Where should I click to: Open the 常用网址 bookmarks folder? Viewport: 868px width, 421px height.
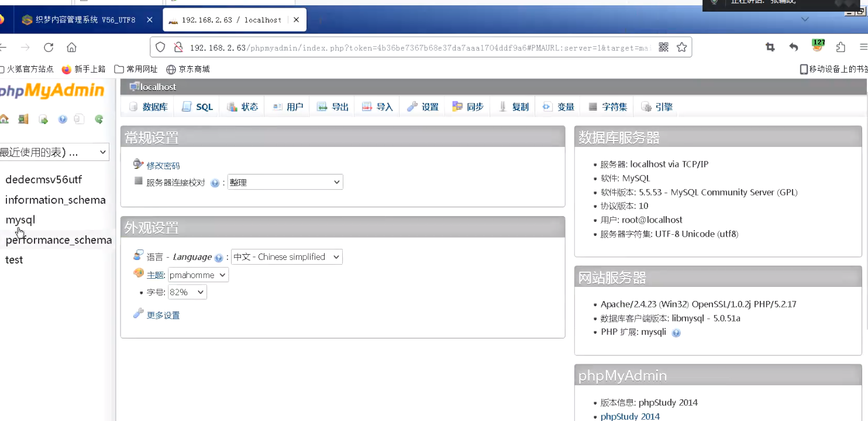click(136, 69)
